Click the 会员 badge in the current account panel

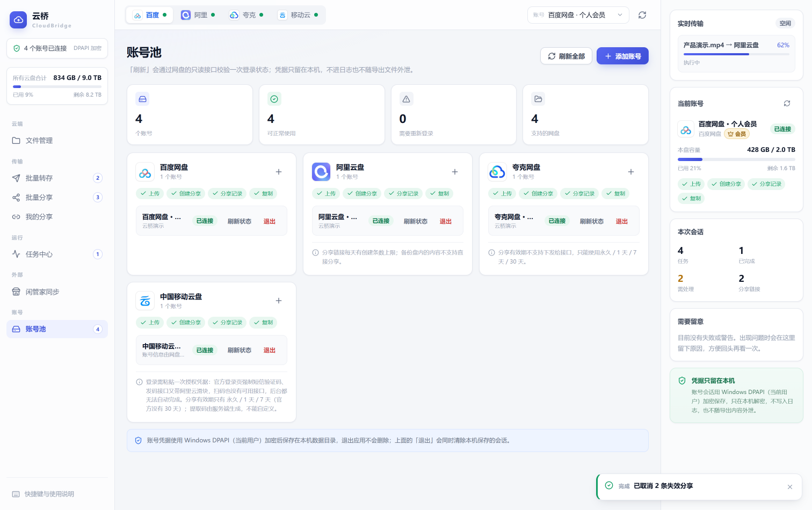(737, 134)
